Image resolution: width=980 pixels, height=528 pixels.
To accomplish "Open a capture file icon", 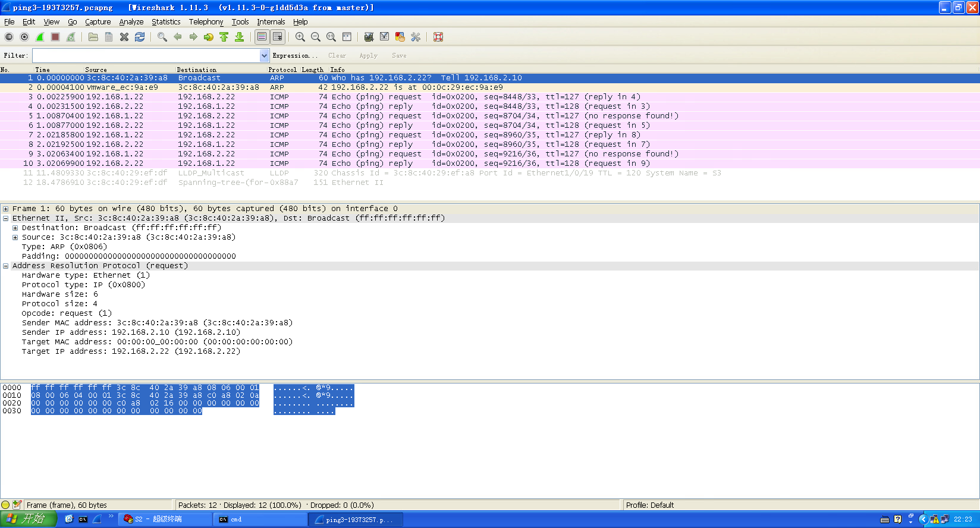I will coord(93,37).
